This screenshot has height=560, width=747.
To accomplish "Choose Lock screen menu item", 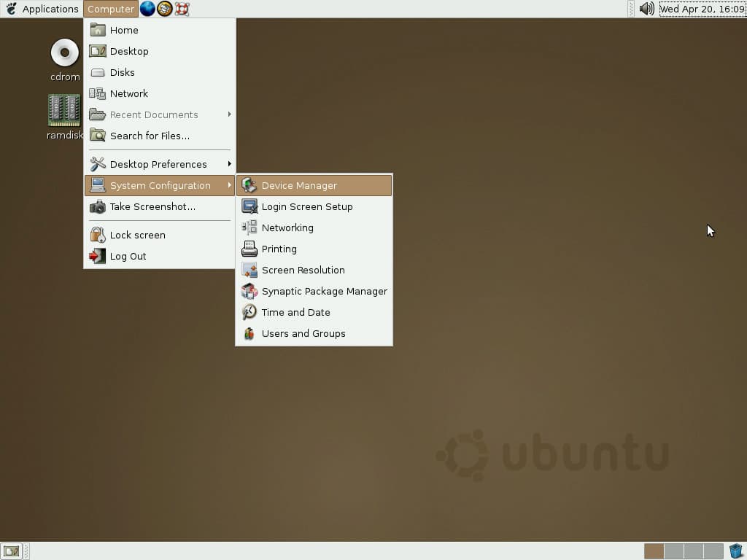I will 137,235.
